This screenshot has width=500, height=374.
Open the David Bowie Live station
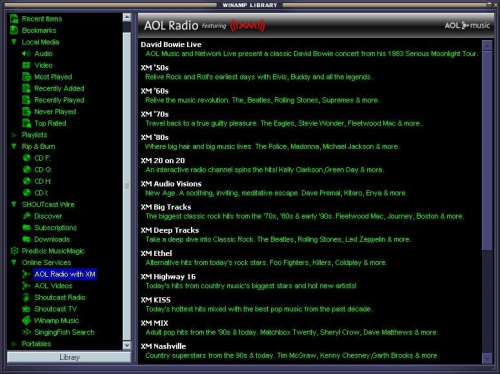pyautogui.click(x=171, y=44)
